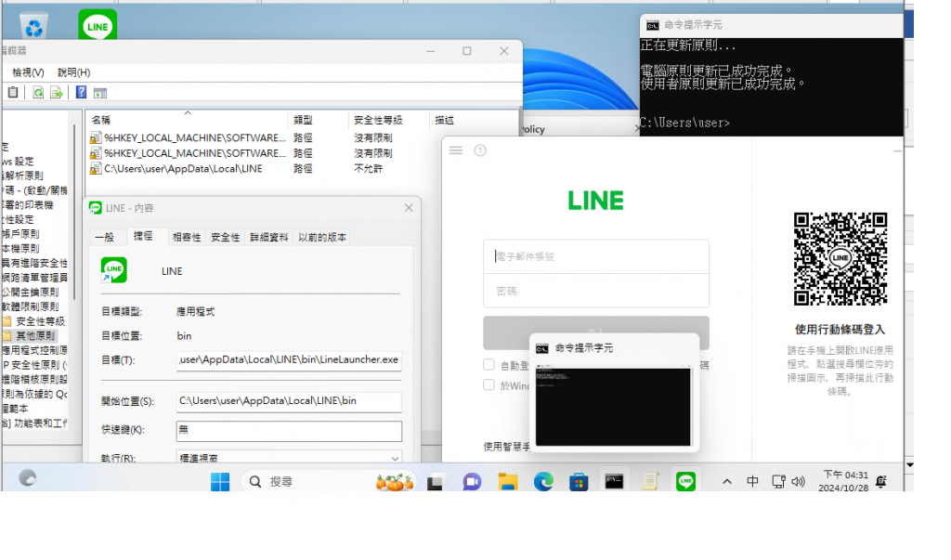Switch to the 相容性 tab
This screenshot has width=951, height=560.
(x=186, y=237)
